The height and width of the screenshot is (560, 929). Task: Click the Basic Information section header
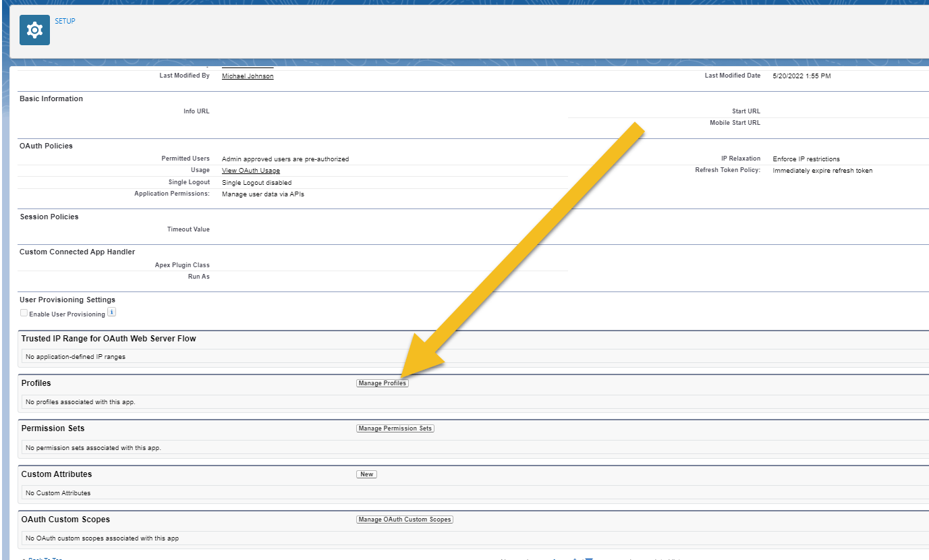pos(51,98)
